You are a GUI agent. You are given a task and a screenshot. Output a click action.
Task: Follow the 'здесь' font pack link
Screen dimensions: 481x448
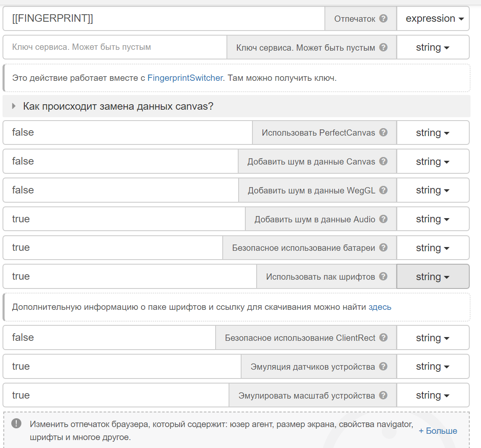click(x=379, y=307)
